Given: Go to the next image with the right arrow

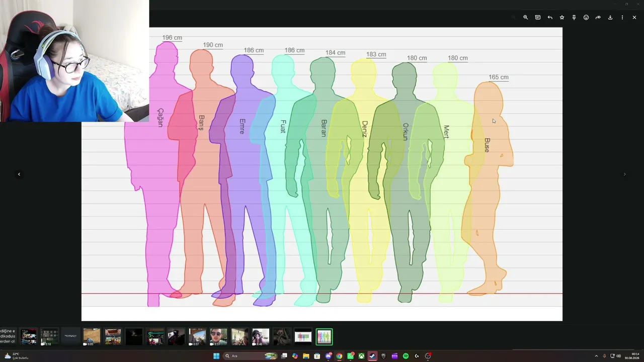Looking at the screenshot, I should point(625,174).
